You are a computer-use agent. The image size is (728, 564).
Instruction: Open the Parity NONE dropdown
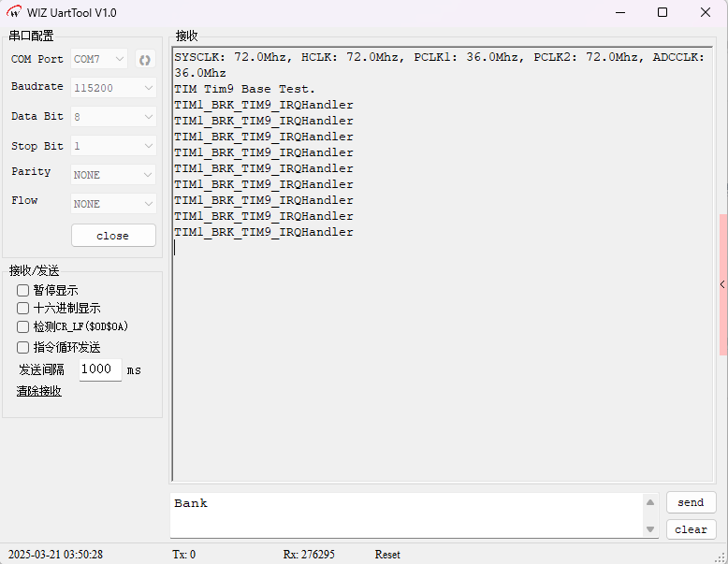coord(113,175)
